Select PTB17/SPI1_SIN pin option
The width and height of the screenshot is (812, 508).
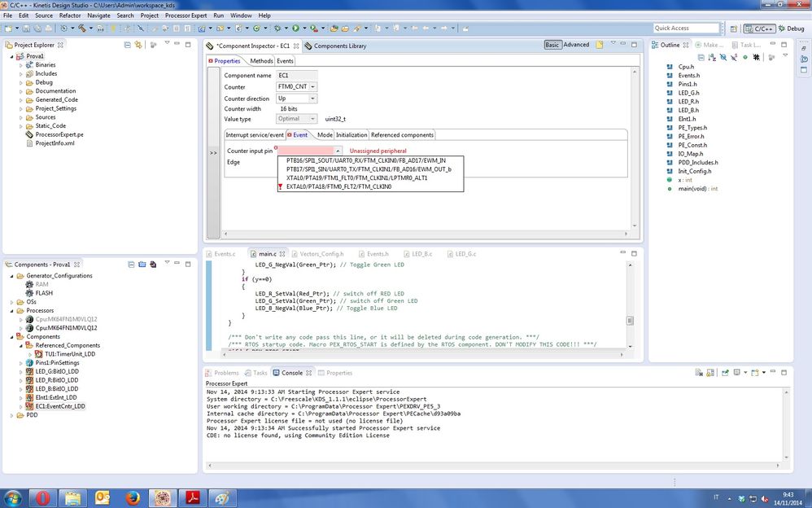click(370, 169)
